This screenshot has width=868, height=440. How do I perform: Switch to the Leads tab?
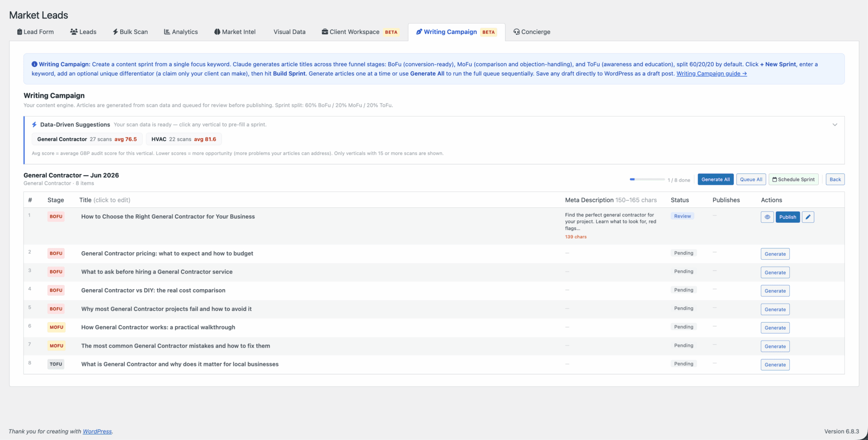click(83, 32)
